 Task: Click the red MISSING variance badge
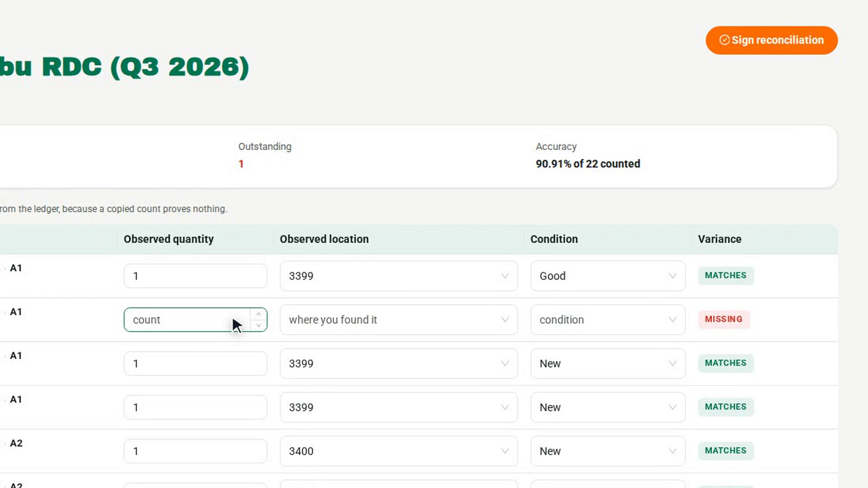tap(724, 319)
